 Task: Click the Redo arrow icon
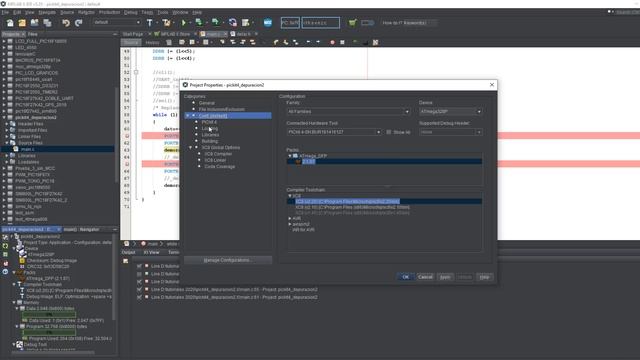(x=78, y=23)
